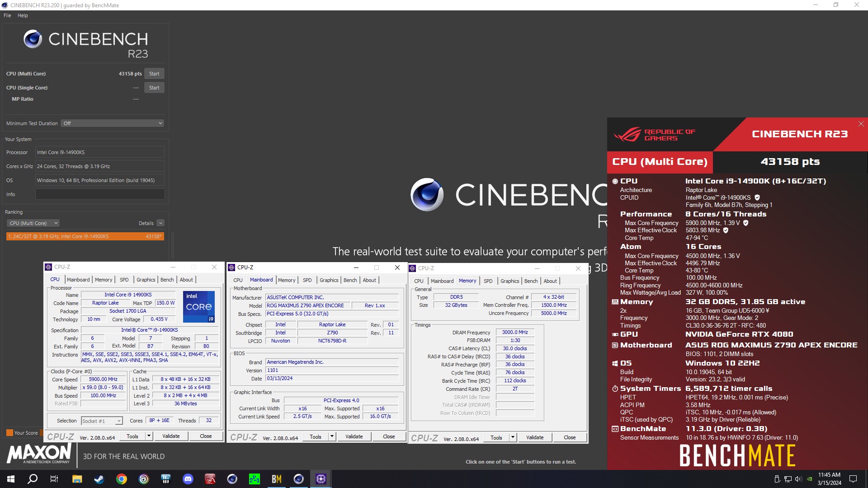Image resolution: width=868 pixels, height=488 pixels.
Task: Open the Tools dropdown arrow in the left CPU-Z window
Action: pyautogui.click(x=149, y=436)
